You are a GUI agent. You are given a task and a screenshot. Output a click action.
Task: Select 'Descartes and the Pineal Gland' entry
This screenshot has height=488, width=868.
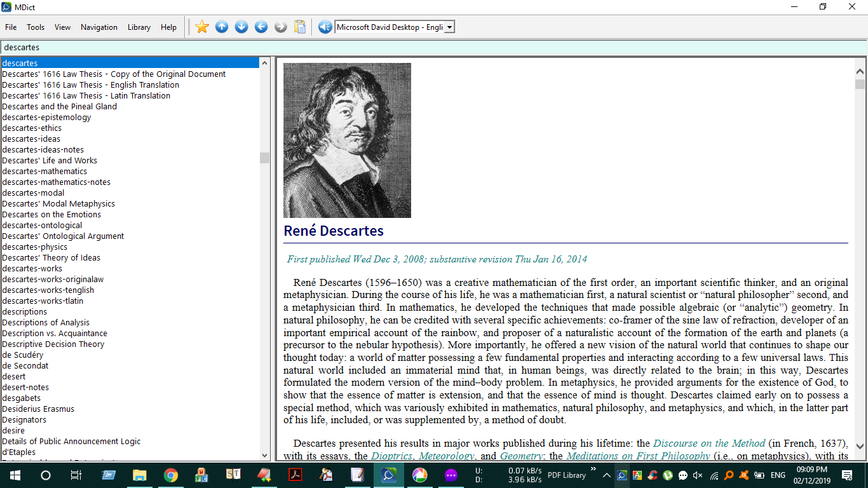coord(59,106)
